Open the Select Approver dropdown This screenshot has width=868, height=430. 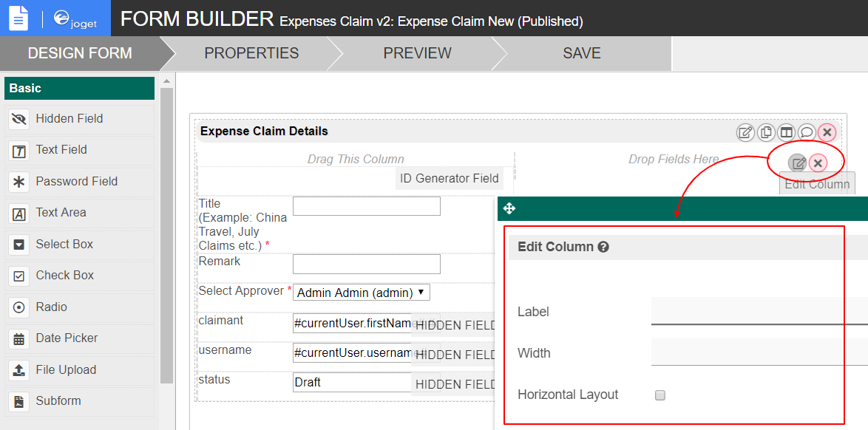click(x=362, y=293)
